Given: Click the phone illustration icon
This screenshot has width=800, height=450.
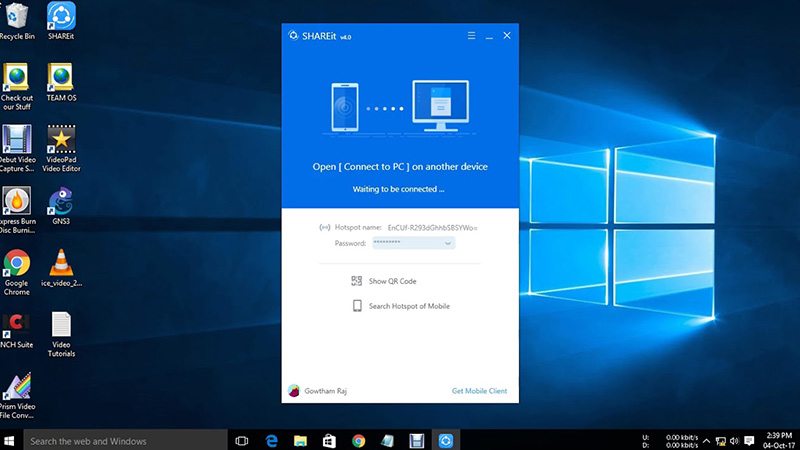Looking at the screenshot, I should coord(345,107).
